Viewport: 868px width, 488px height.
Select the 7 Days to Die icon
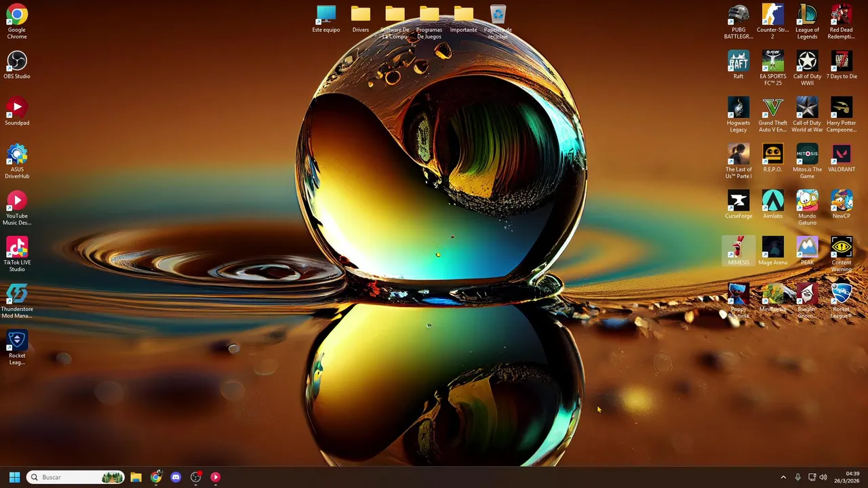point(842,65)
